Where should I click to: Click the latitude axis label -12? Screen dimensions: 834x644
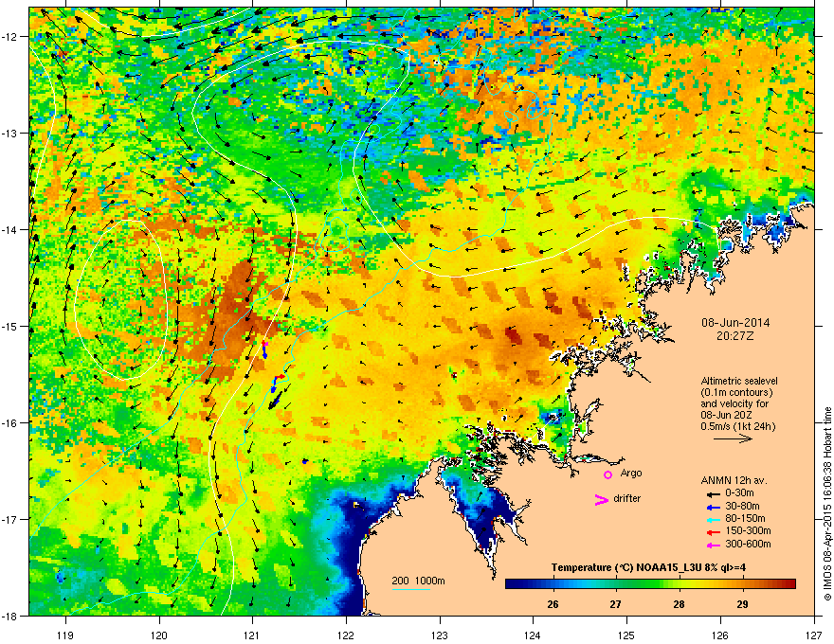pyautogui.click(x=11, y=36)
